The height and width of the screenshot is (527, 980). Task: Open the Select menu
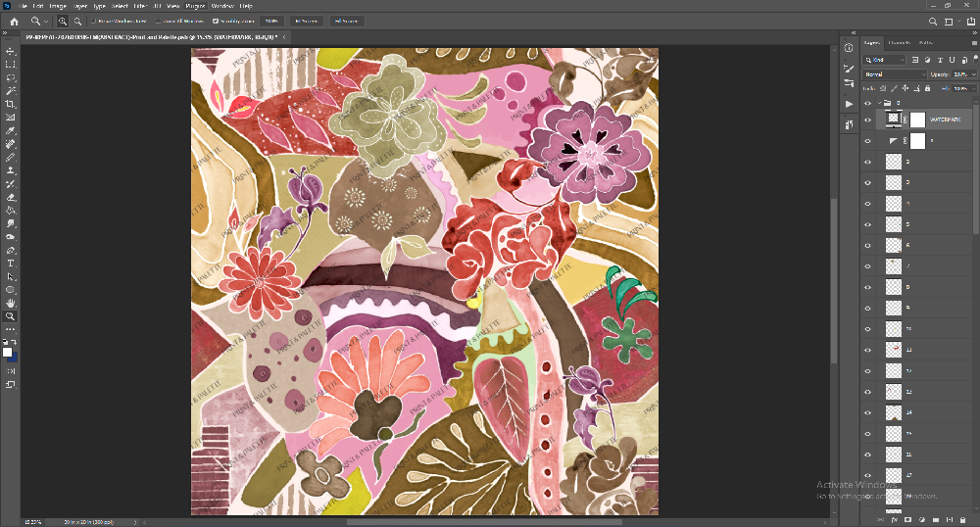[120, 6]
